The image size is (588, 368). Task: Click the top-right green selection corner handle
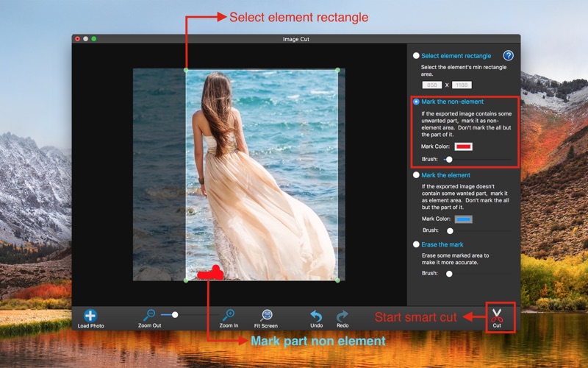click(338, 70)
